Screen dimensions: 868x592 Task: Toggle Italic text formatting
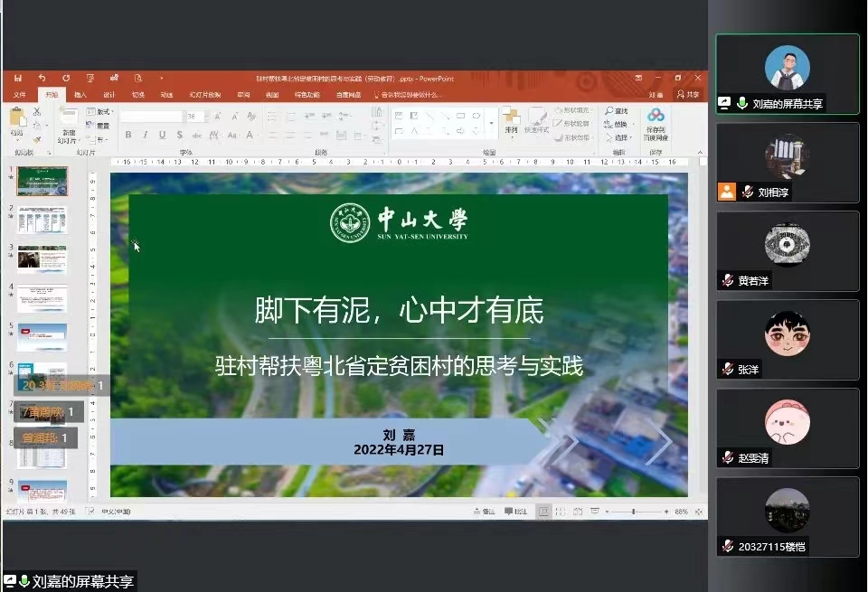pyautogui.click(x=146, y=136)
